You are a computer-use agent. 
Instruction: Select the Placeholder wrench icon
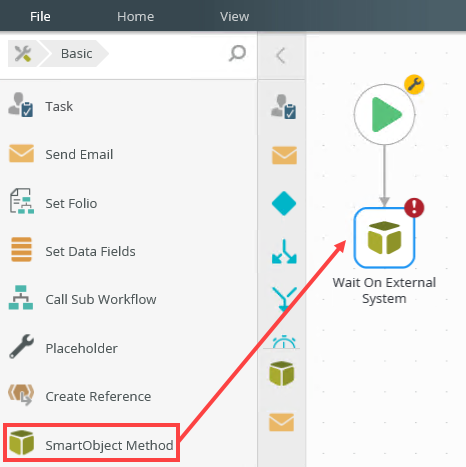click(x=21, y=346)
